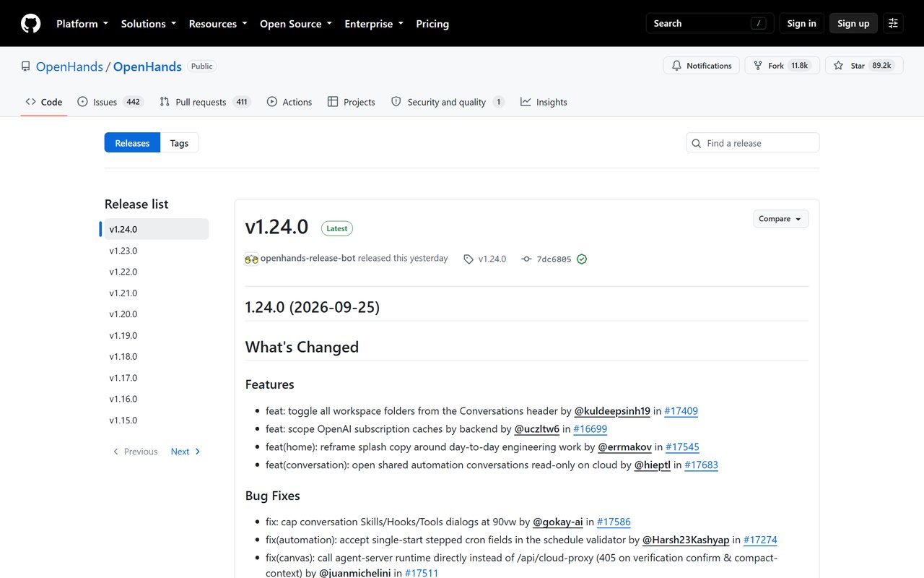This screenshot has width=924, height=578.
Task: Select v1.18.0 in release list
Action: 157,357
